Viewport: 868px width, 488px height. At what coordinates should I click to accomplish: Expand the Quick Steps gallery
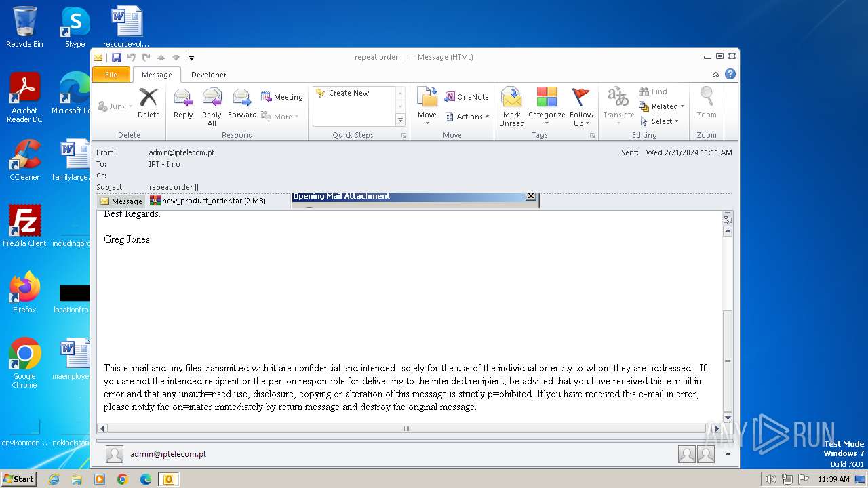click(400, 120)
